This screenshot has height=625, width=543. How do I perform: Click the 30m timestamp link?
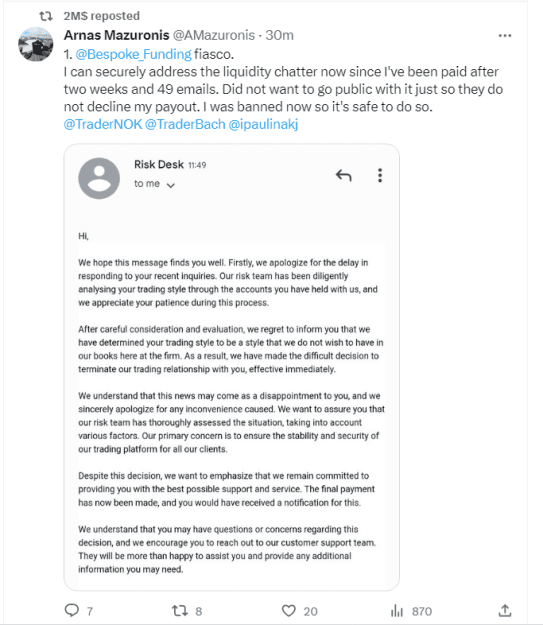click(279, 35)
